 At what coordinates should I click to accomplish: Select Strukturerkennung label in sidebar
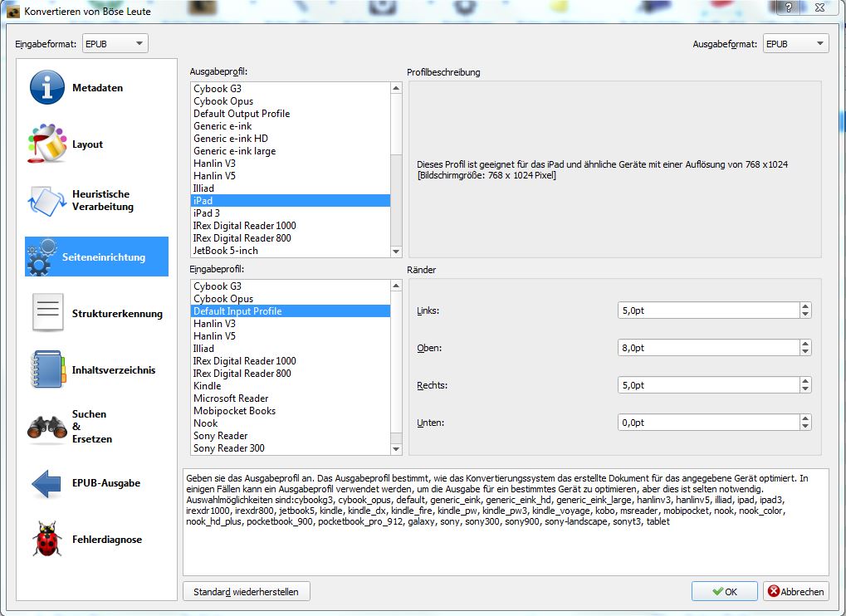(117, 313)
